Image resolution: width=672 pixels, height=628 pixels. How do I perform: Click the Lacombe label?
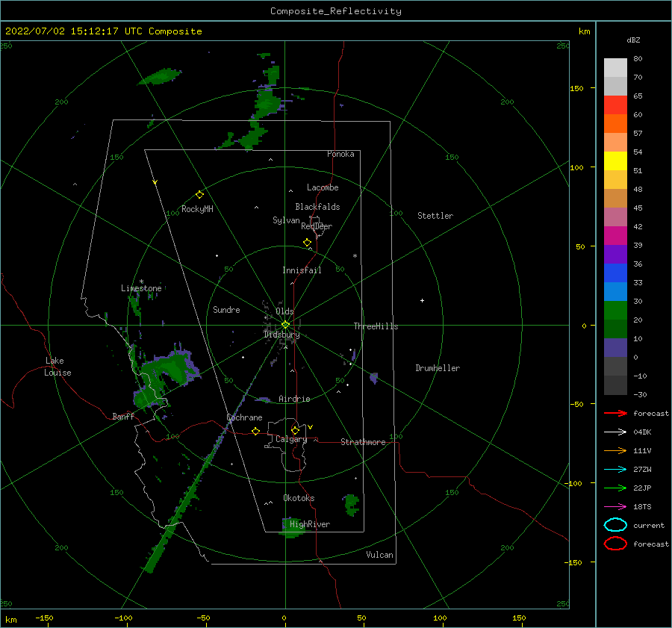point(323,187)
